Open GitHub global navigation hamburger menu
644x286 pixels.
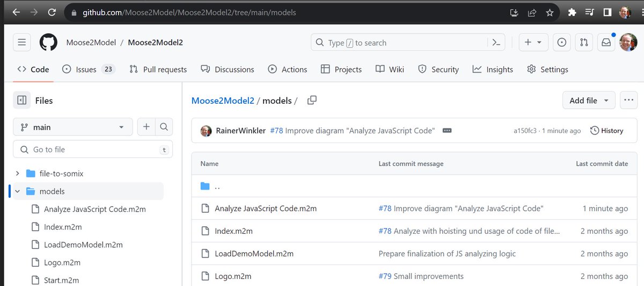point(22,42)
